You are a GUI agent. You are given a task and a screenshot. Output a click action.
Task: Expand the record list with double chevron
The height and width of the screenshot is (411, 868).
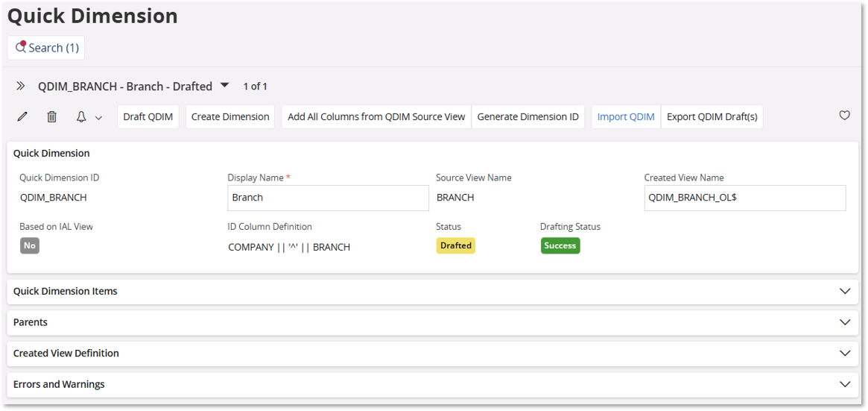click(20, 86)
